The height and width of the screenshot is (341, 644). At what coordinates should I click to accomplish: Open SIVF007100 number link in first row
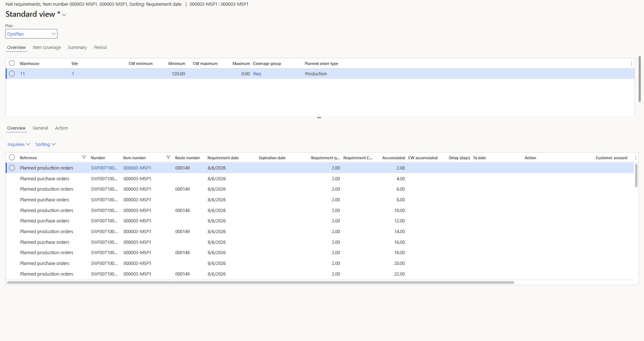tap(104, 168)
